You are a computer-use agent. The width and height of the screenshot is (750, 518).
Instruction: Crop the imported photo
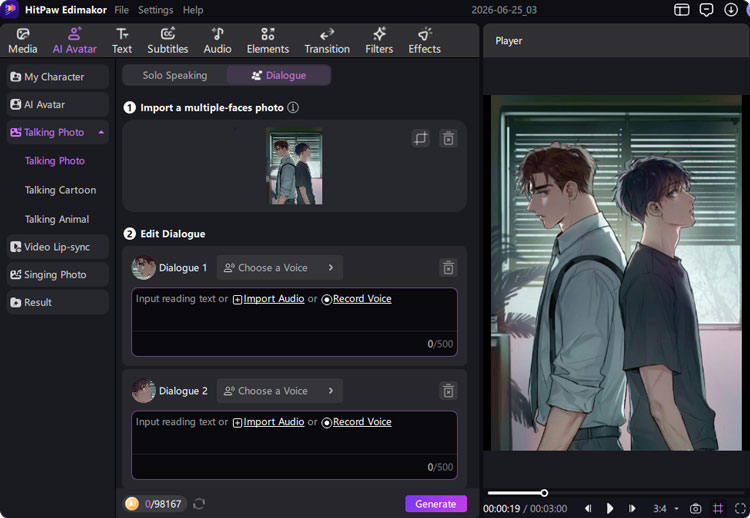click(x=420, y=139)
